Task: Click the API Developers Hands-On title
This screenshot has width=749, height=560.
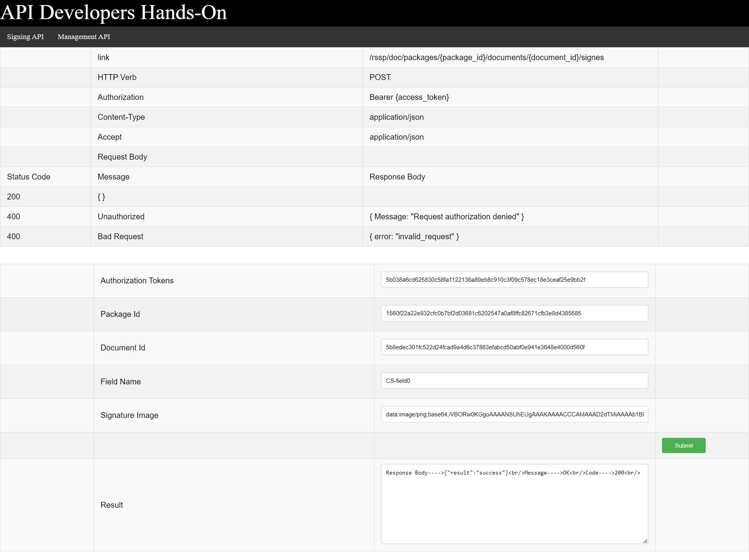Action: click(114, 12)
